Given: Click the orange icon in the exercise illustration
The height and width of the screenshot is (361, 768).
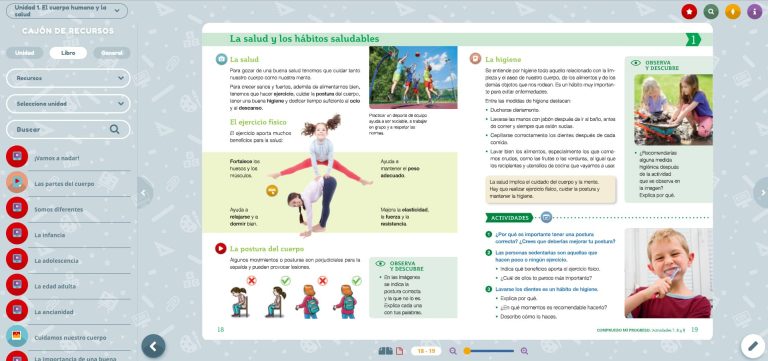Looking at the screenshot, I should click(x=272, y=191).
